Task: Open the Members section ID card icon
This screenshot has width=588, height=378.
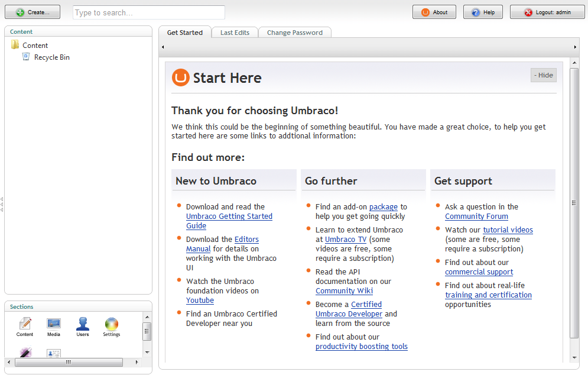Action: 54,353
